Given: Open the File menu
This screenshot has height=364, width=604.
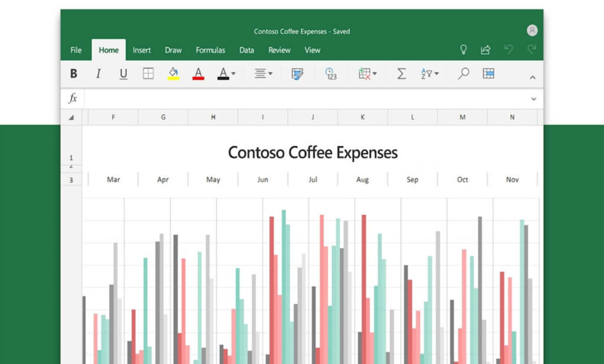Looking at the screenshot, I should point(76,50).
